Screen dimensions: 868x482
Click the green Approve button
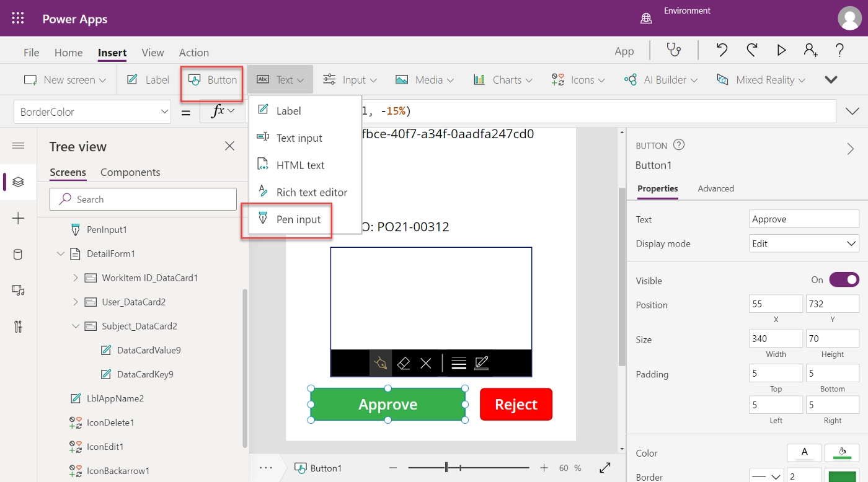pos(388,404)
